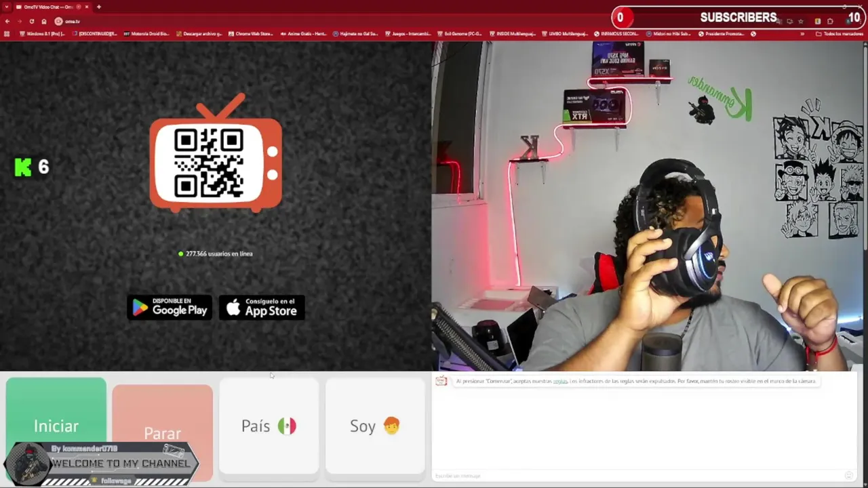Expand hidden bookmarks overflow chevron
The image size is (868, 488).
802,34
